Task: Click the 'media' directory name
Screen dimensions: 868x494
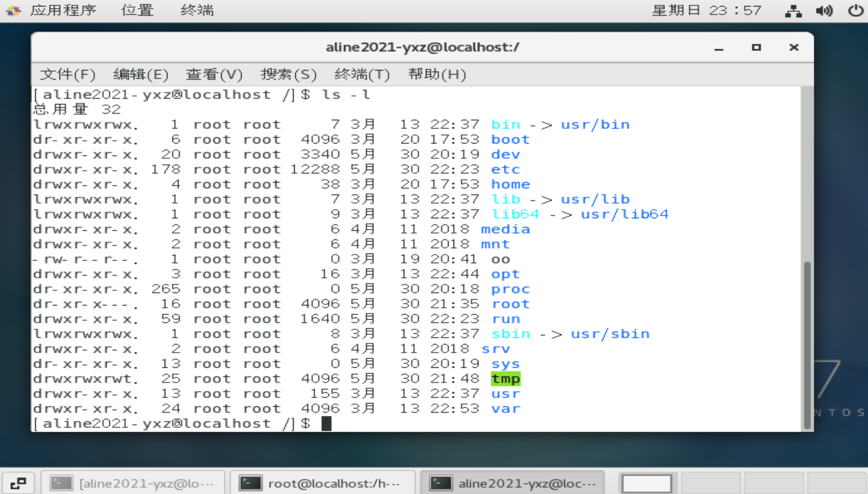Action: (506, 229)
